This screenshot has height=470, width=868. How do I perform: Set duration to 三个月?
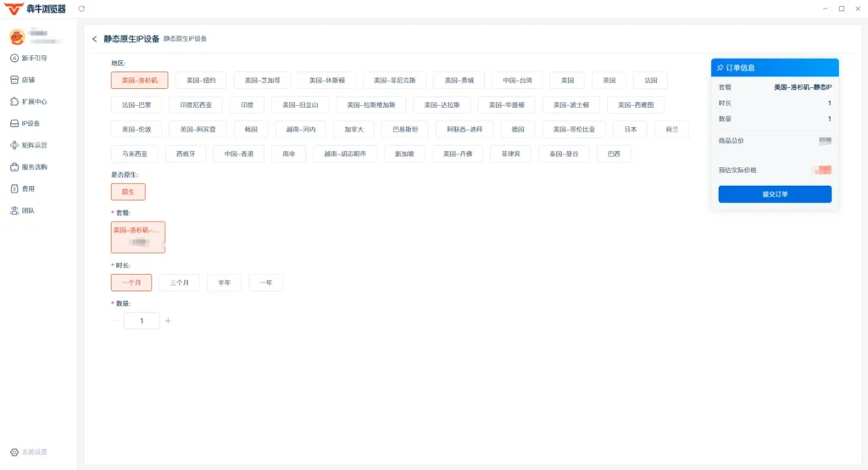click(x=180, y=283)
